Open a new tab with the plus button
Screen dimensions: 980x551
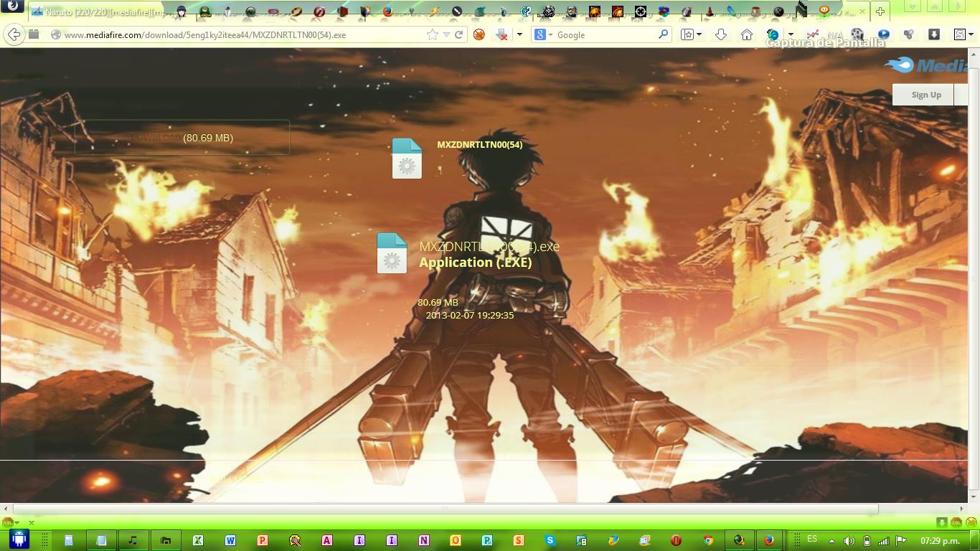coord(880,11)
